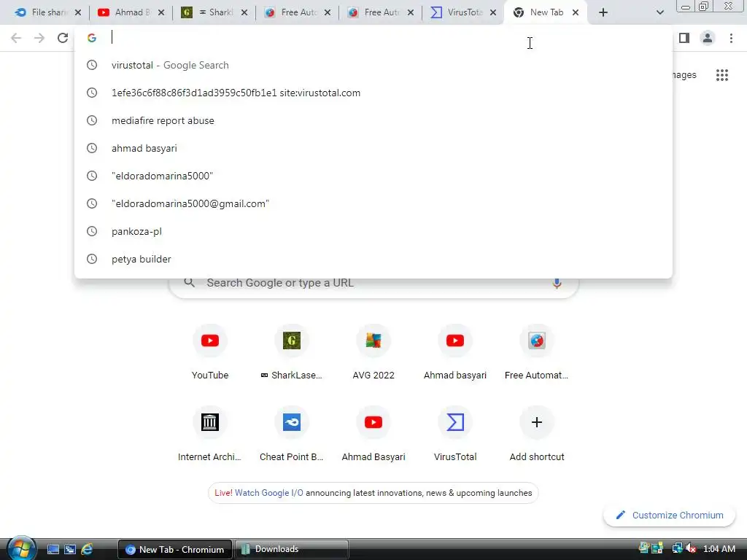Select the petya builder suggestion
Image resolution: width=747 pixels, height=560 pixels.
373,259
